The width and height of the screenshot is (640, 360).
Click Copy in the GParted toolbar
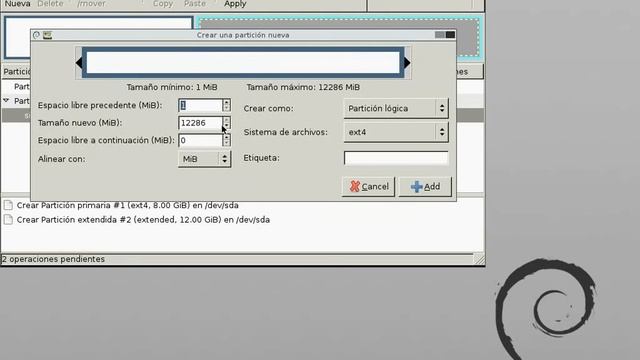point(163,4)
